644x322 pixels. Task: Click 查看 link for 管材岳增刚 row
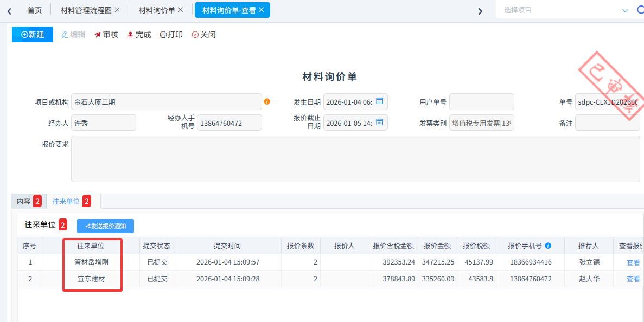[x=633, y=262]
